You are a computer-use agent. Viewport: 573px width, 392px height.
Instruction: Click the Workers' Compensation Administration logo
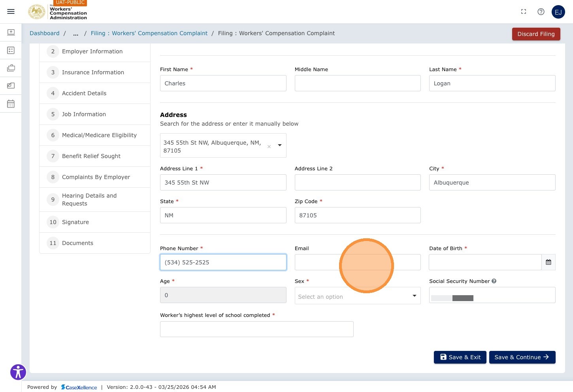[58, 12]
